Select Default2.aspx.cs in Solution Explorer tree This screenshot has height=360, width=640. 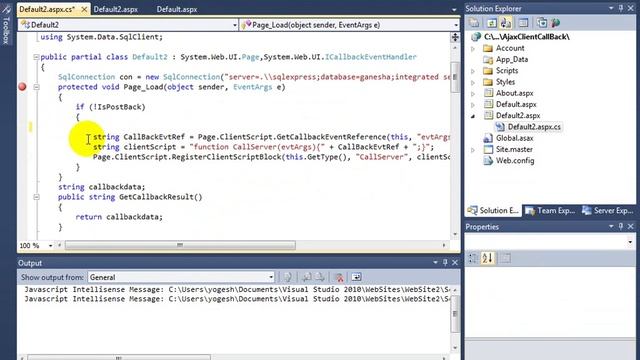click(x=534, y=127)
